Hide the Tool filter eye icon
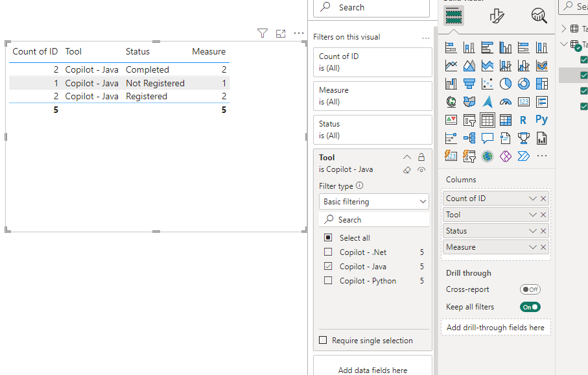 [x=421, y=170]
